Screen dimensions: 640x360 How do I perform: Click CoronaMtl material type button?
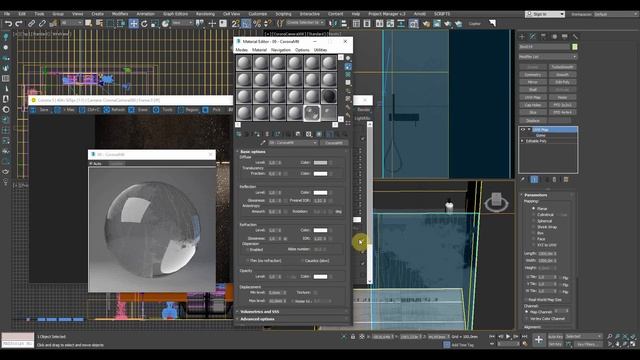pos(334,143)
